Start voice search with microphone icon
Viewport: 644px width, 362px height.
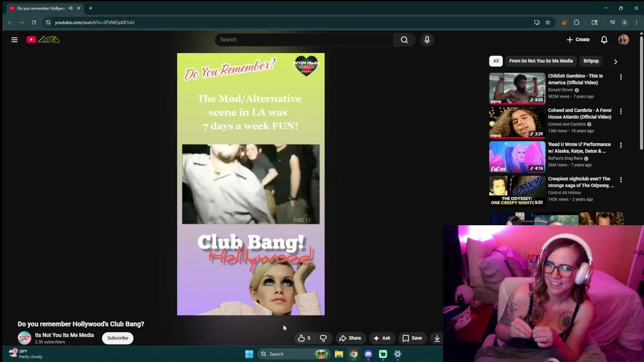(427, 40)
